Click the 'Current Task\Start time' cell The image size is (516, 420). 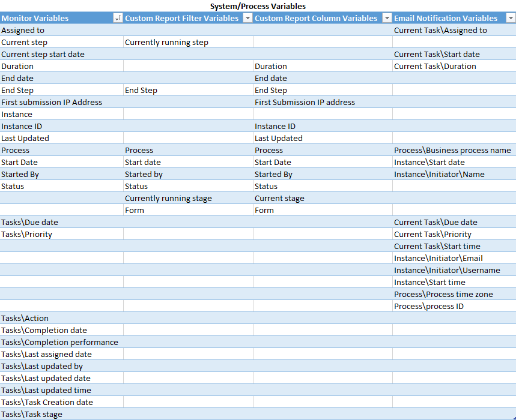(454, 246)
